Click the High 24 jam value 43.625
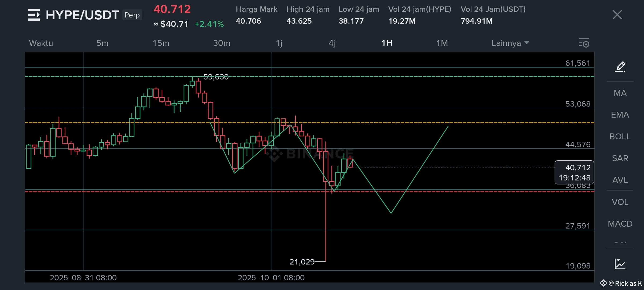644x290 pixels. [x=299, y=21]
